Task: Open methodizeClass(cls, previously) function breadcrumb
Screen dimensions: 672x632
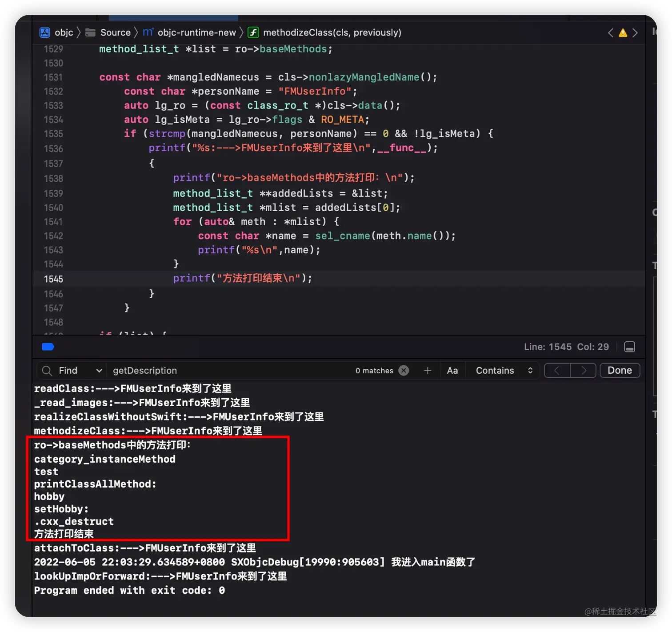Action: point(324,32)
